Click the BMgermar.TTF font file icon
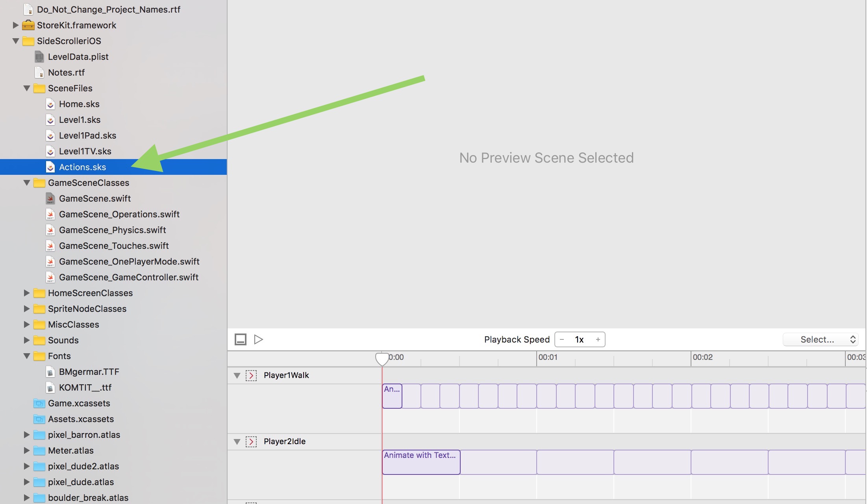The image size is (867, 504). 50,372
